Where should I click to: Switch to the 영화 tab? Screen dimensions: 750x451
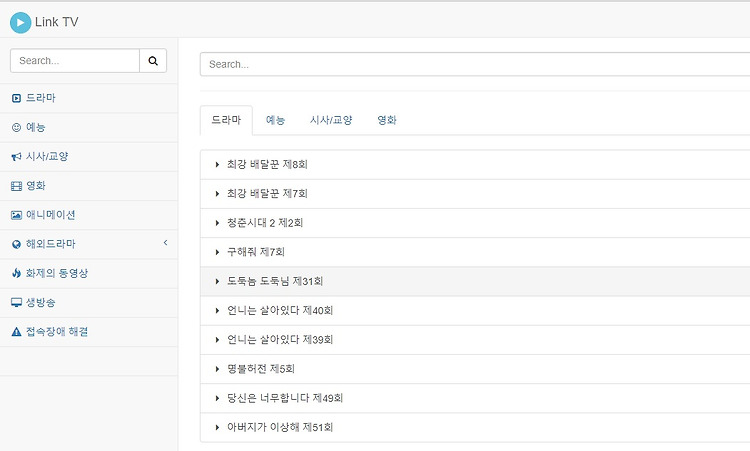(x=387, y=120)
